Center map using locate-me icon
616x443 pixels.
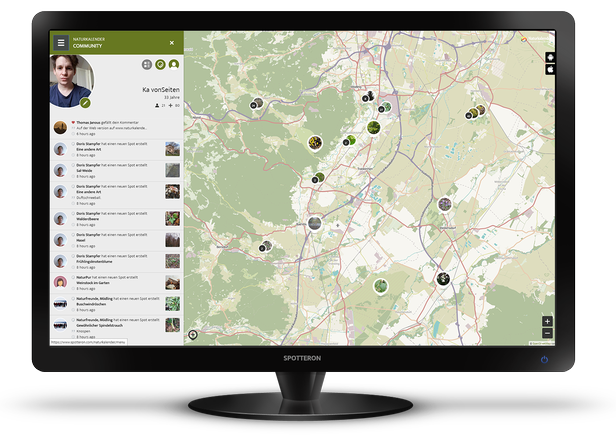(192, 335)
